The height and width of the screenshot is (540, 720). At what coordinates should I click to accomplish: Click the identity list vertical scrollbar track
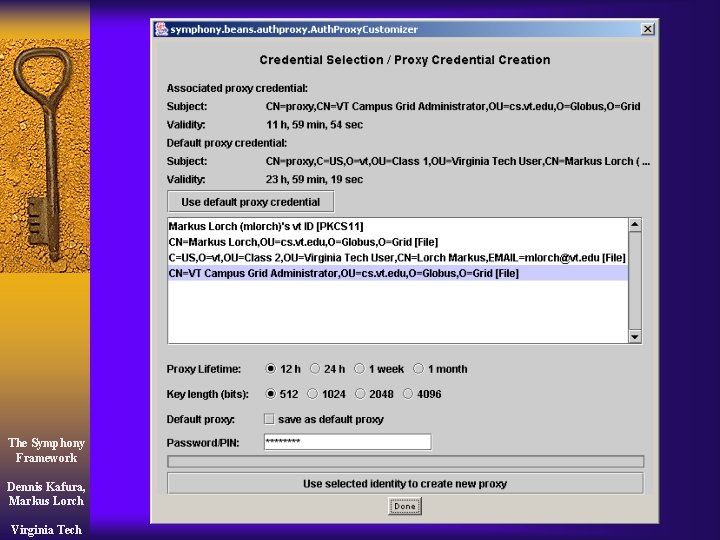pos(635,281)
